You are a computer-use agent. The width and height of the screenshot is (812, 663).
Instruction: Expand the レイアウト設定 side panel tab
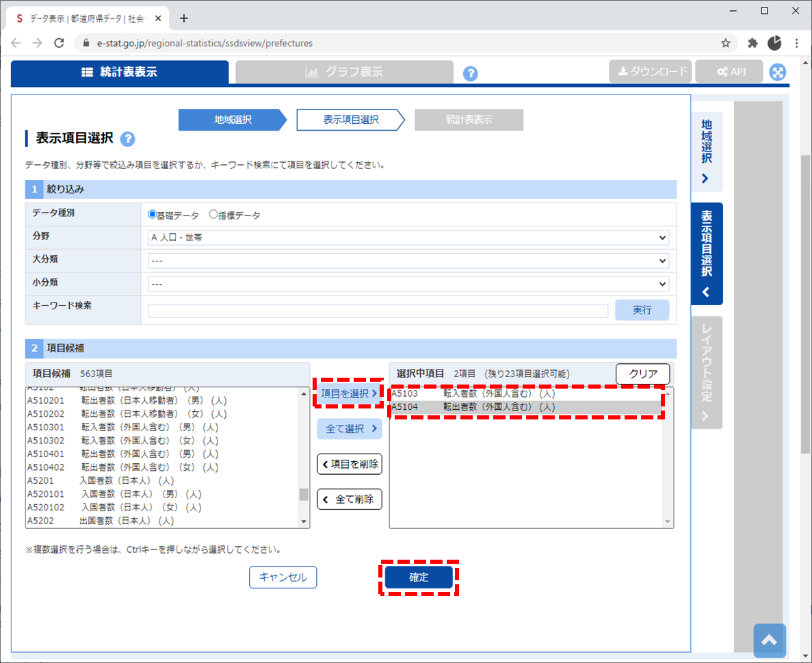(x=707, y=372)
